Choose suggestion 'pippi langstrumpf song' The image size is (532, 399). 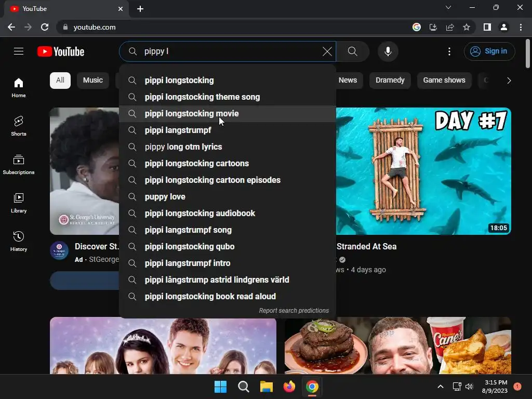pos(228,230)
